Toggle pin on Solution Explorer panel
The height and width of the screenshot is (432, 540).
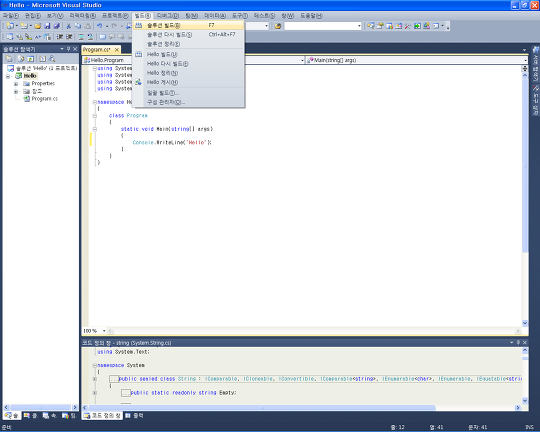69,49
